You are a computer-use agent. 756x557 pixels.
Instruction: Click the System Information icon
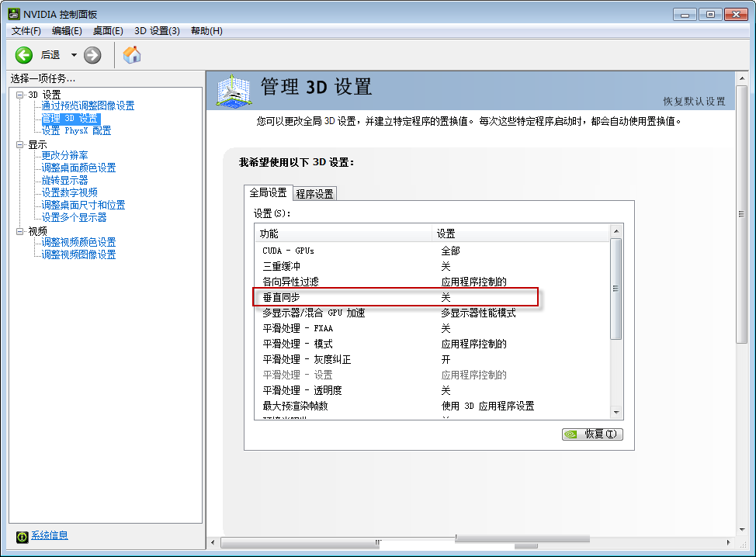(22, 536)
